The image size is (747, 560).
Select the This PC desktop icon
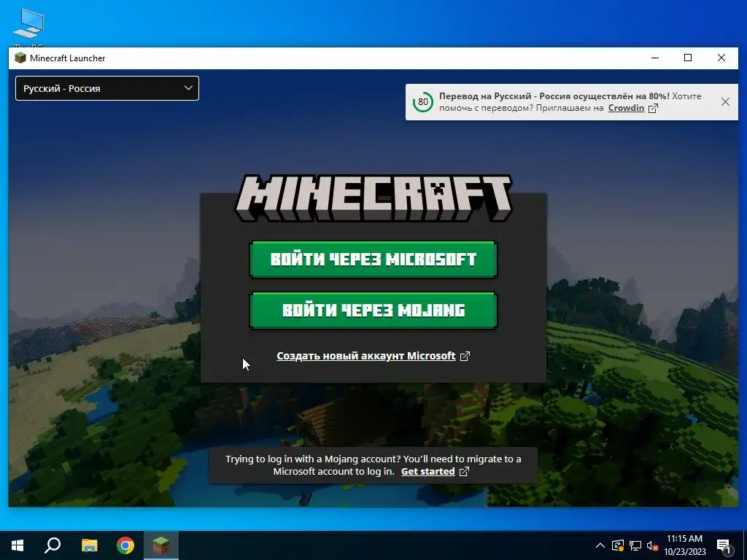click(28, 28)
